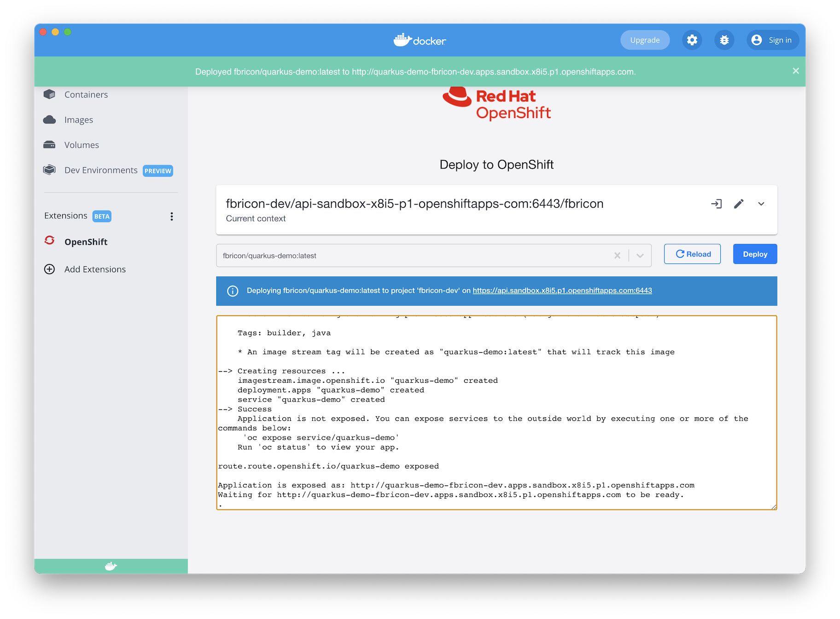Click the Reload button
Screen dimensions: 840x619
click(x=692, y=254)
